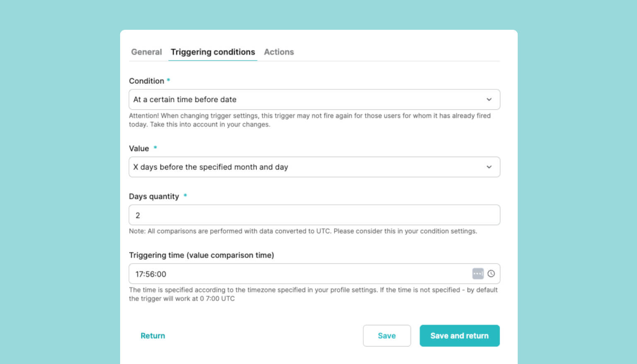Viewport: 637px width, 364px height.
Task: Click the Save and return button
Action: pos(459,335)
